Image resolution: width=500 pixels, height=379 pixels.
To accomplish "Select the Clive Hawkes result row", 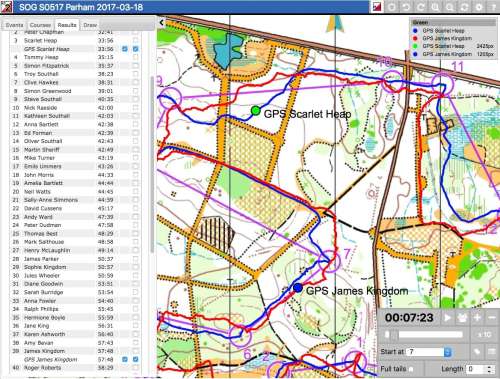I will (75, 82).
